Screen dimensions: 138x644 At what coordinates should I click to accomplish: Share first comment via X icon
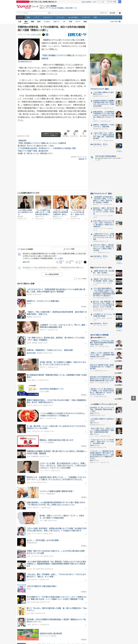(x=85, y=262)
